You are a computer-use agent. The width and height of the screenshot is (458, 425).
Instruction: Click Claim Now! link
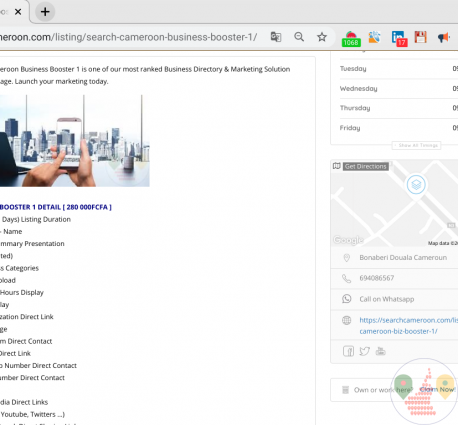click(437, 389)
